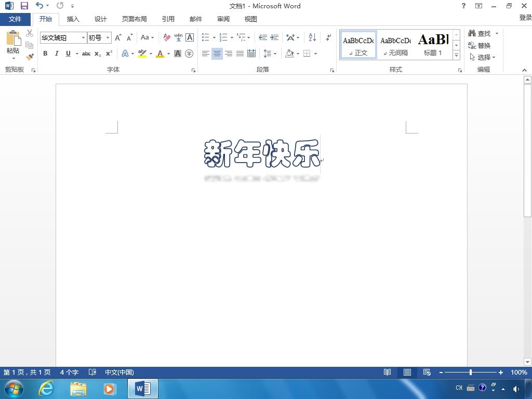Viewport: 532px width, 399px height.
Task: Open the phonetic guide (wén) tool
Action: point(178,37)
